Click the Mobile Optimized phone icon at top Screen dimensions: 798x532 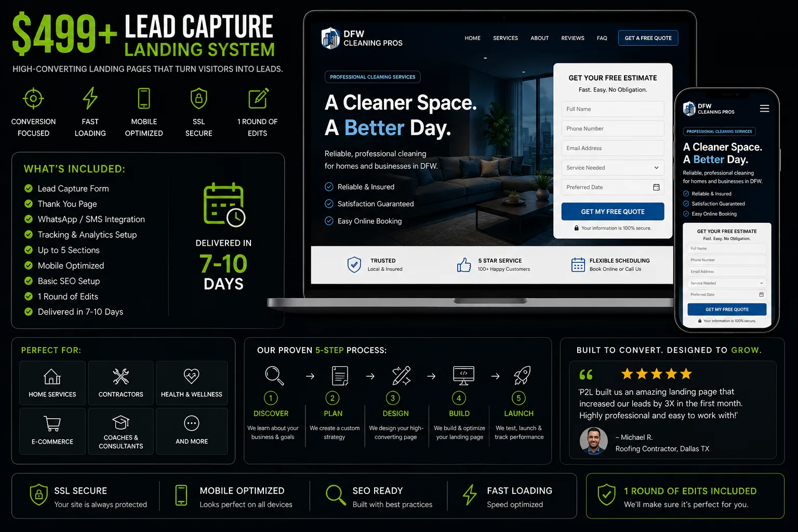(x=144, y=98)
